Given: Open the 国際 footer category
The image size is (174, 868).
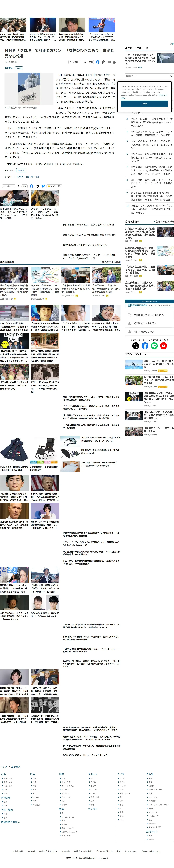Looking at the screenshot, I should pyautogui.click(x=61, y=774).
